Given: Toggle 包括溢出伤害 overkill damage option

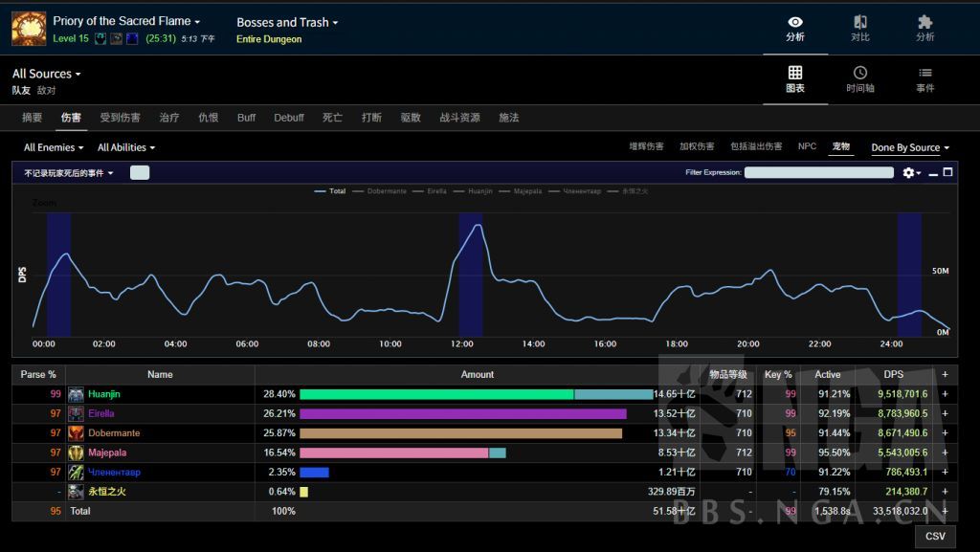Looking at the screenshot, I should coord(755,146).
